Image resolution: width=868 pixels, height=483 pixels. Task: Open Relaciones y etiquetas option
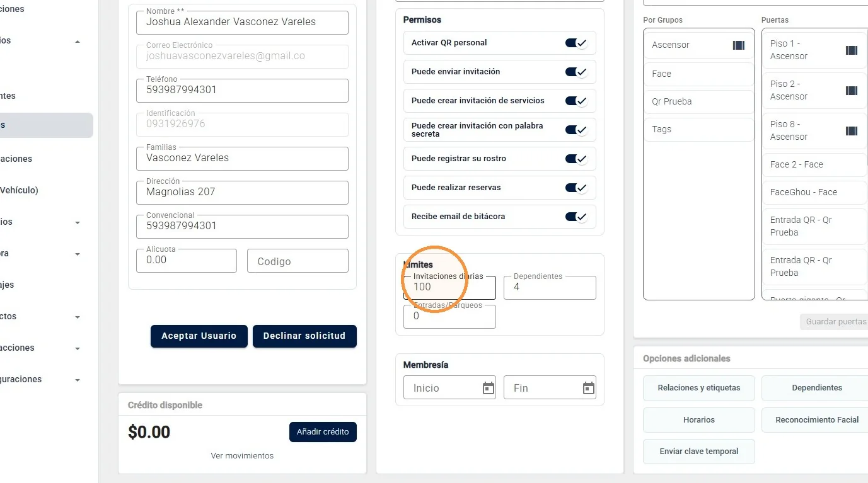(x=699, y=388)
